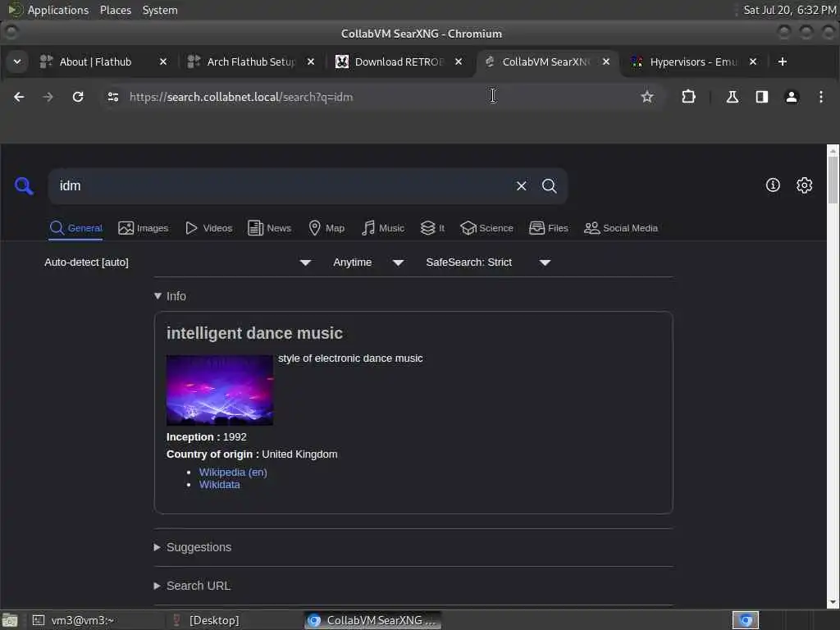The height and width of the screenshot is (630, 840).
Task: Close the About | Flathub tab
Action: tap(163, 62)
